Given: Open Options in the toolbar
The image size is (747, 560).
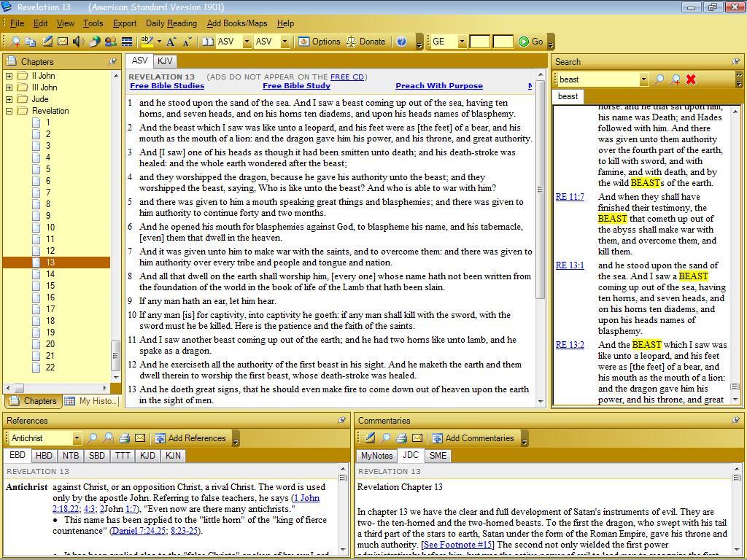Looking at the screenshot, I should click(320, 42).
